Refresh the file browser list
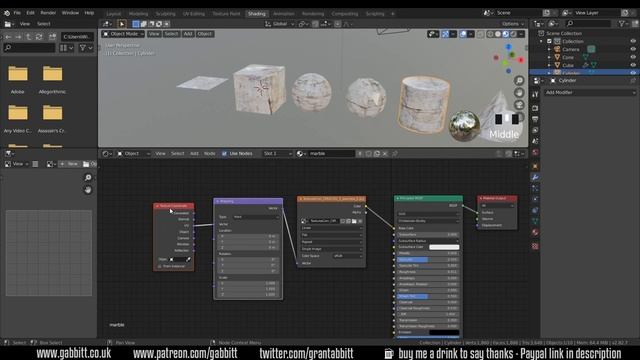The width and height of the screenshot is (640, 360). [x=39, y=37]
